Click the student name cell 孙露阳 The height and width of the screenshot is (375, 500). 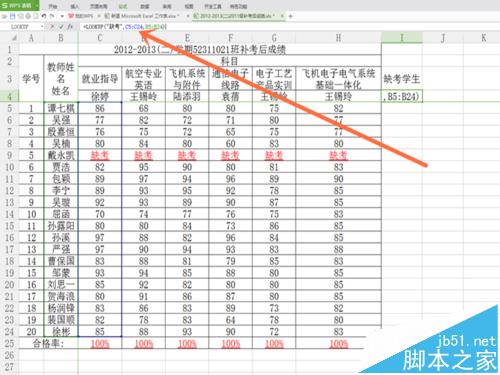click(61, 226)
